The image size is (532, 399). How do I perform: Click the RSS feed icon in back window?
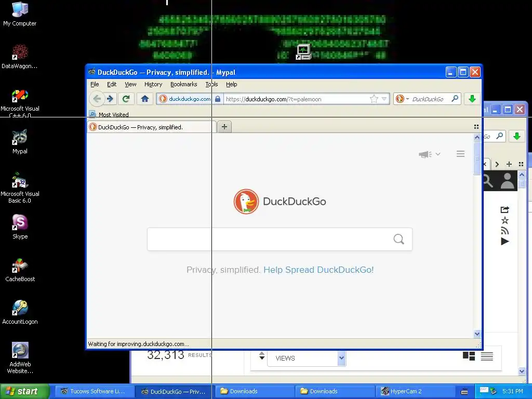pyautogui.click(x=505, y=231)
